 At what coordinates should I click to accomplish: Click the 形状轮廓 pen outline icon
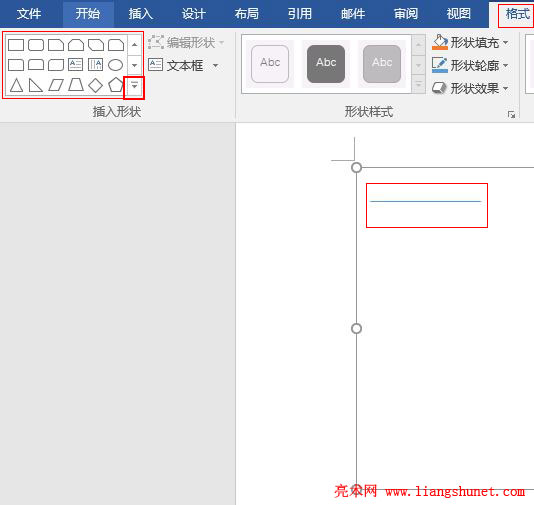tap(440, 65)
